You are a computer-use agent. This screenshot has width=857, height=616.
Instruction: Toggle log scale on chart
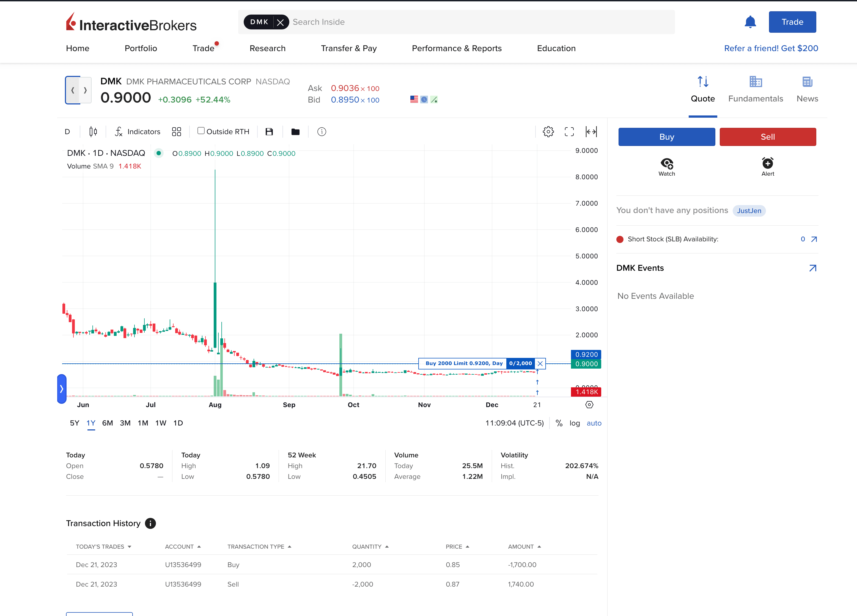point(574,423)
